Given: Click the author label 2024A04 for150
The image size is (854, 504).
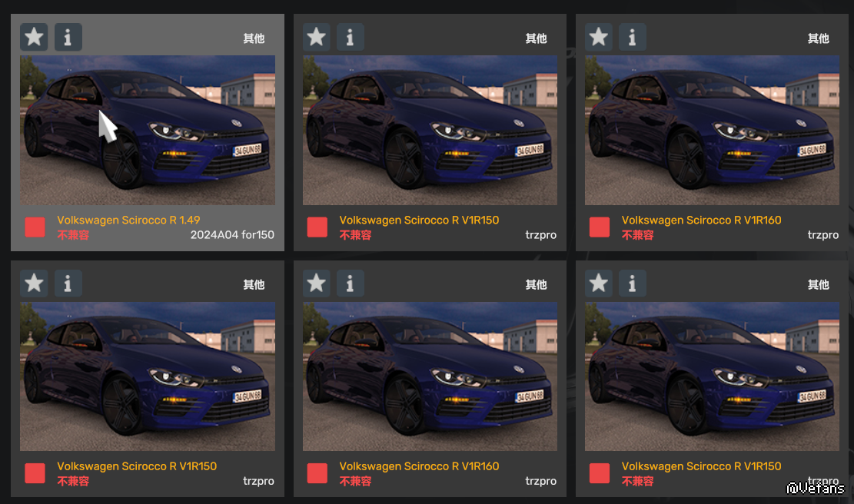Looking at the screenshot, I should point(232,234).
